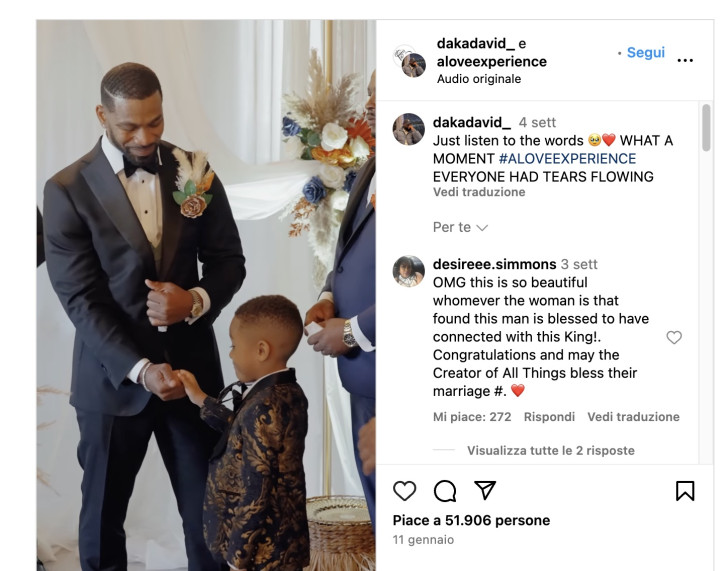Follow the account with Segui
The height and width of the screenshot is (571, 728).
coord(646,52)
